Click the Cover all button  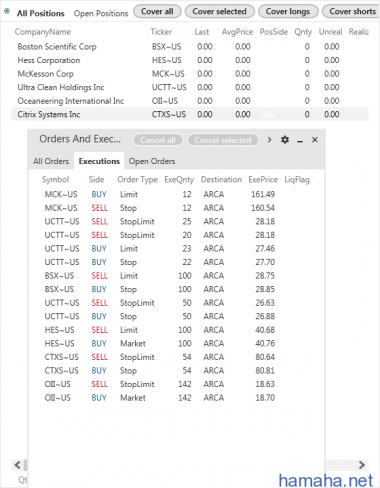157,11
